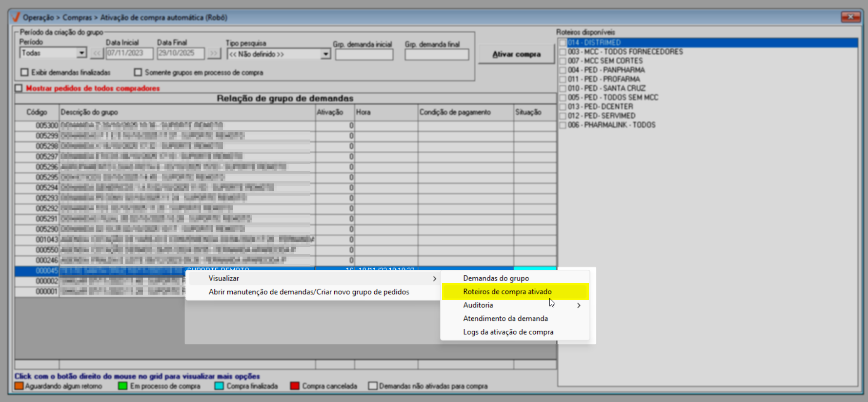Click the red checkmark application logo

click(x=16, y=17)
